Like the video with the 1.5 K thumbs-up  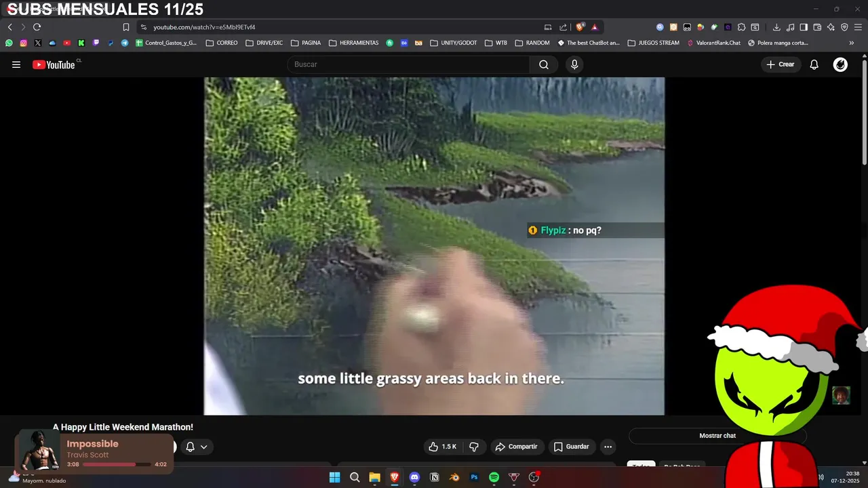(x=442, y=447)
